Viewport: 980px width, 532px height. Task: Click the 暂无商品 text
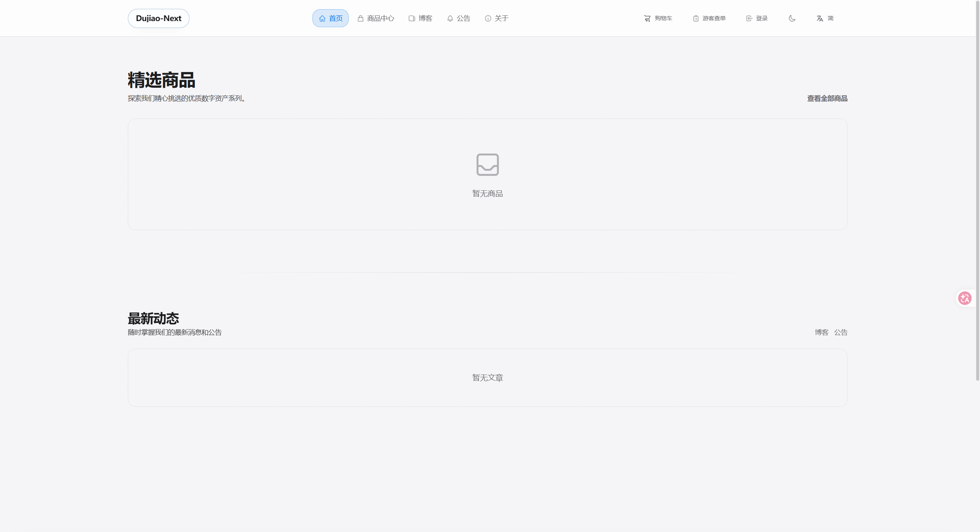tap(488, 194)
